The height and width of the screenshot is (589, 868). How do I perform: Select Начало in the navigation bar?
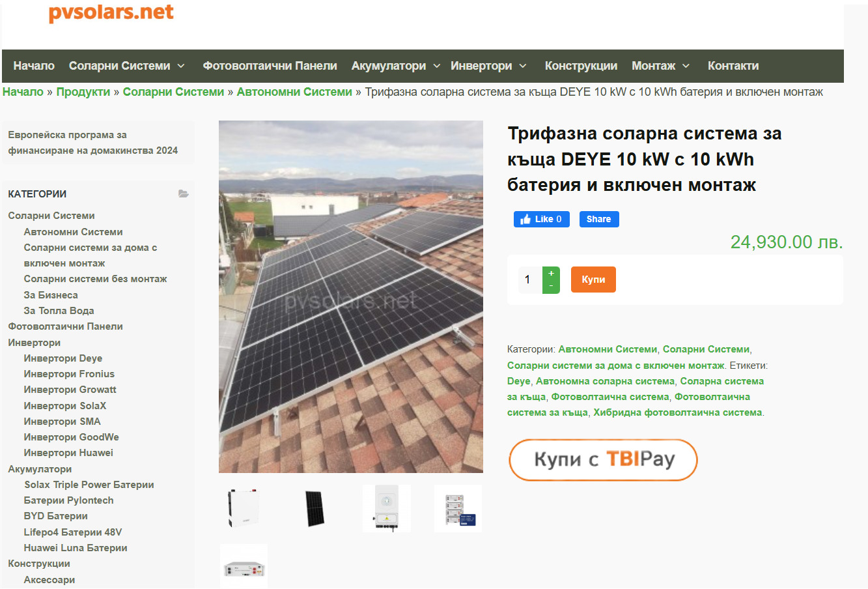click(33, 65)
